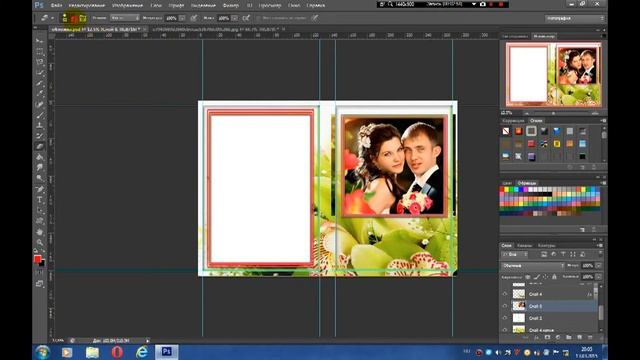Open File Explorer from taskbar
Viewport: 640px width, 360px height.
pyautogui.click(x=92, y=352)
